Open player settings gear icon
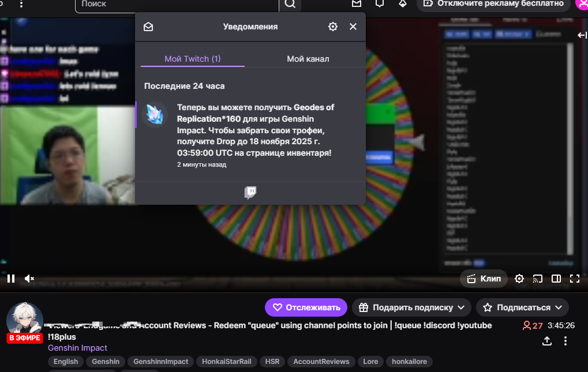The width and height of the screenshot is (588, 372). coord(519,279)
